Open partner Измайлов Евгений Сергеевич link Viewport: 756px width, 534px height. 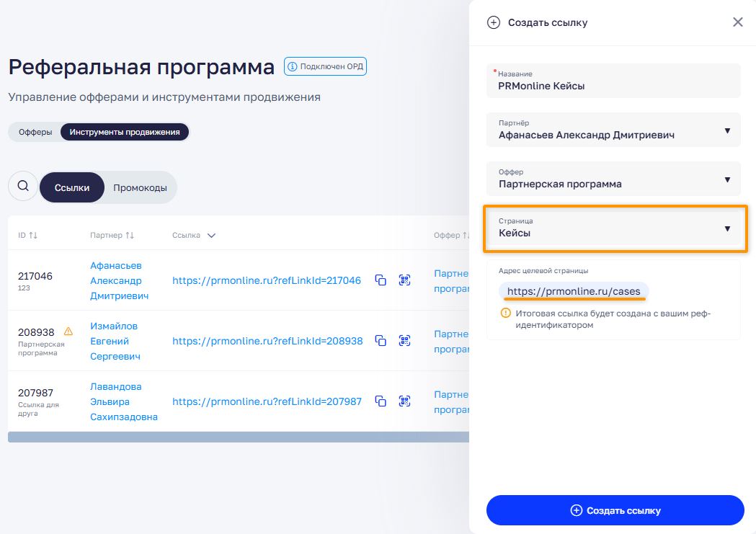114,341
